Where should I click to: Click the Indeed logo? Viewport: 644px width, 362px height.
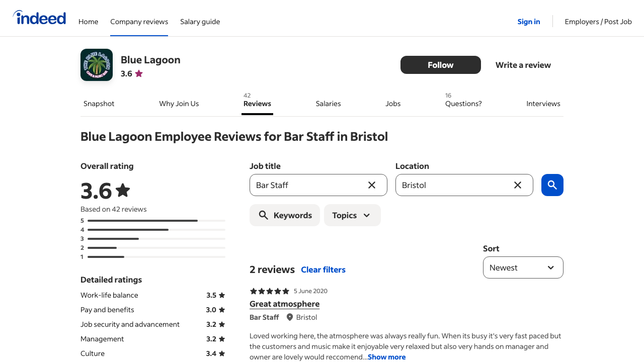39,17
